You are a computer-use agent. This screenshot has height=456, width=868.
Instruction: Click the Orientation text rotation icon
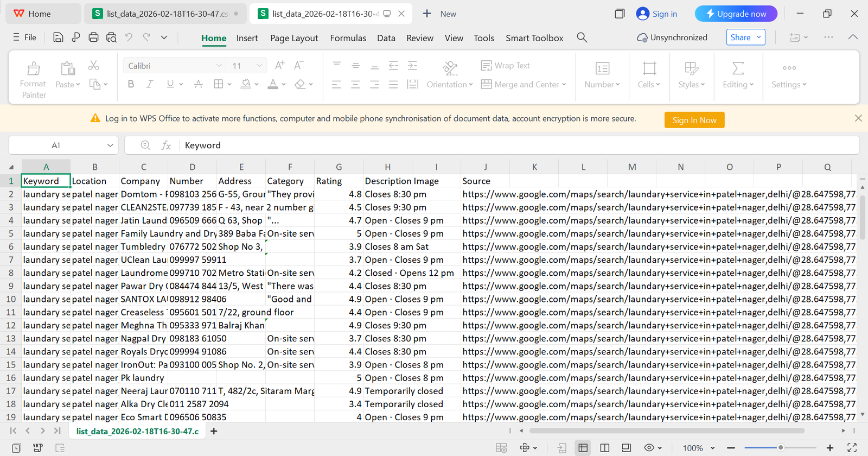[449, 68]
